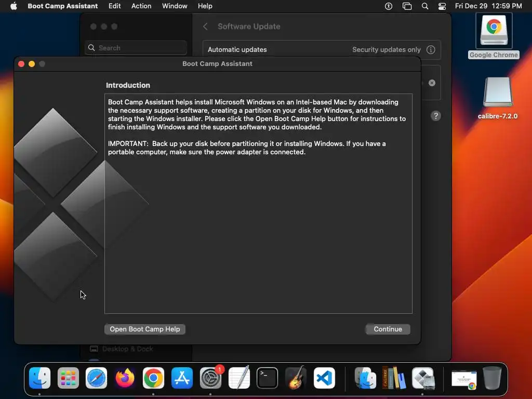Click the Continue button

388,329
